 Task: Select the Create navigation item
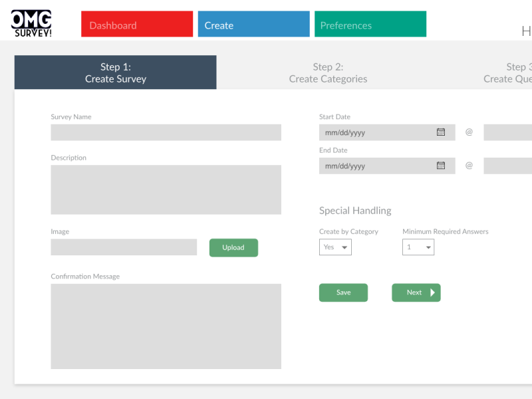(253, 24)
